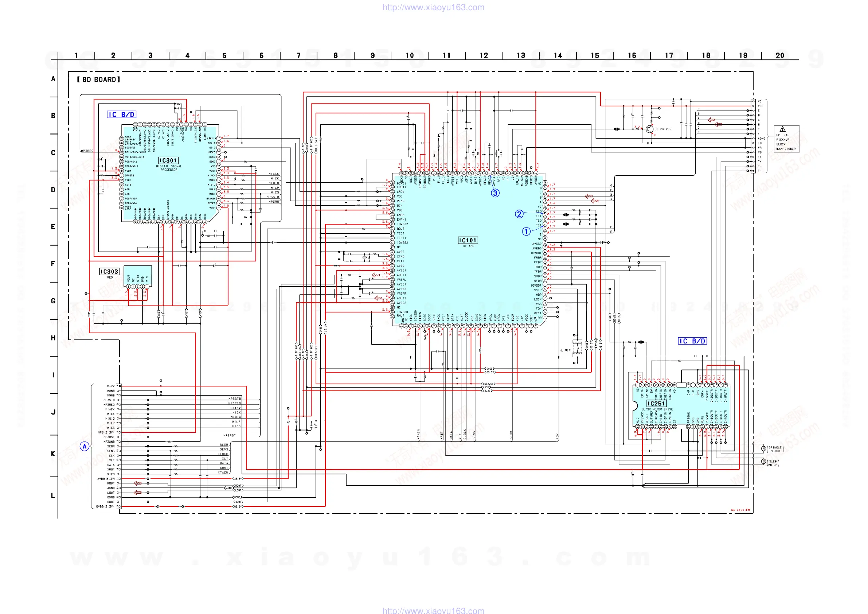Viewport: 868px width, 614px height.
Task: Click the blue circled number 1 marker
Action: point(526,232)
